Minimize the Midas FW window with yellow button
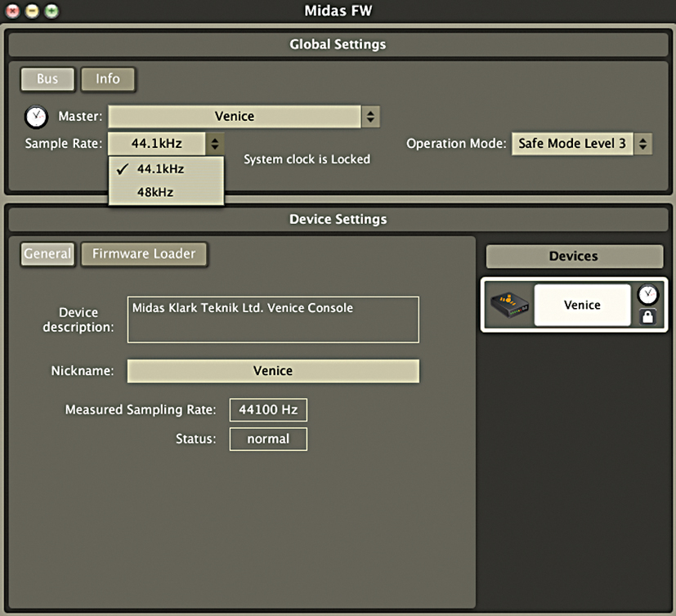 click(x=32, y=11)
